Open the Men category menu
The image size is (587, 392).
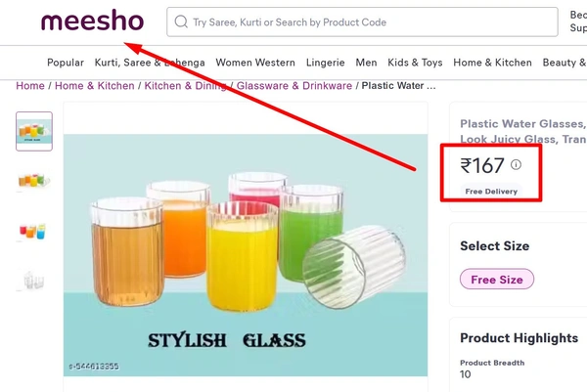366,63
